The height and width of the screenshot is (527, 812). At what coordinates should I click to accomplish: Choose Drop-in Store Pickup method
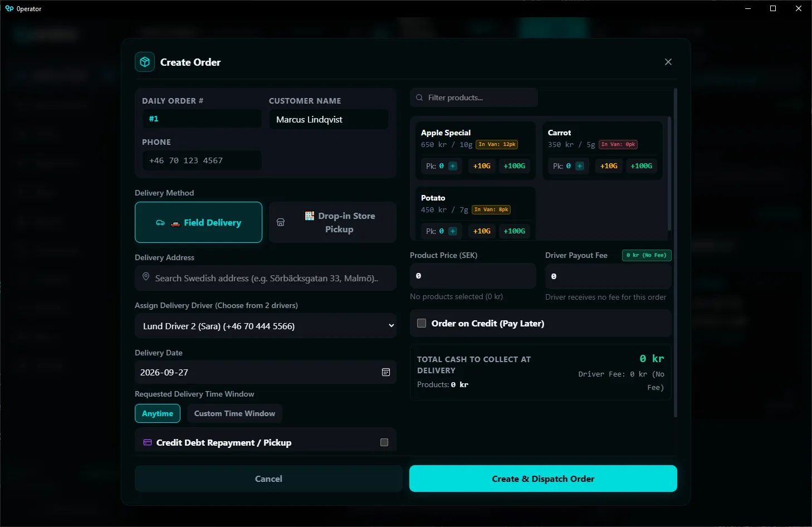(332, 222)
